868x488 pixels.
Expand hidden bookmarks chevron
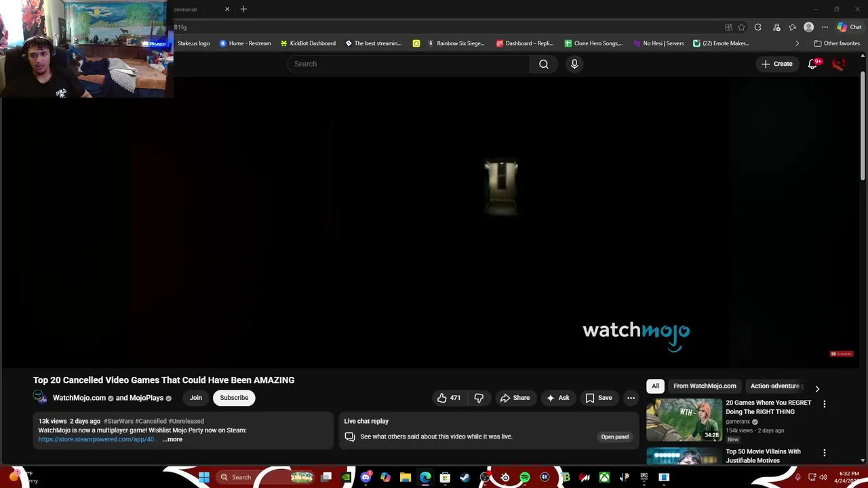797,43
